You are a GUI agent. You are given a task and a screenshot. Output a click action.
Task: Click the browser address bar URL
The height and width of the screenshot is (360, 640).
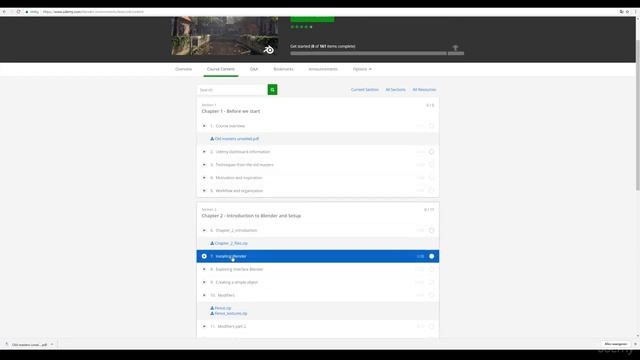pyautogui.click(x=93, y=12)
